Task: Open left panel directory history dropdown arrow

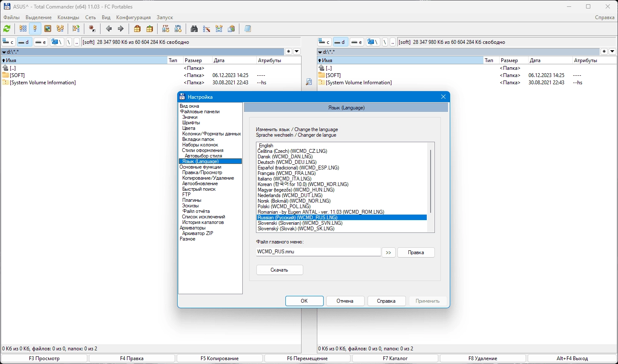Action: [x=297, y=52]
